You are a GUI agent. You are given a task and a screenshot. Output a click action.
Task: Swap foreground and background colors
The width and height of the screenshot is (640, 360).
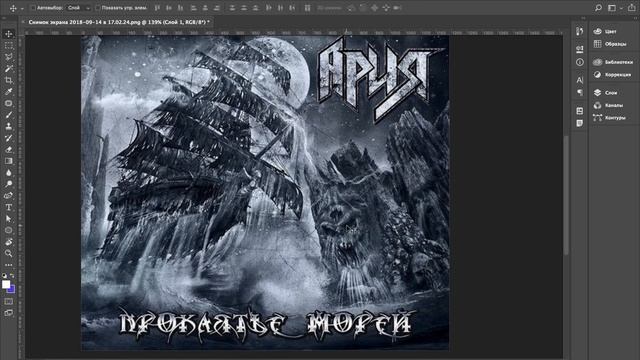coord(13,276)
